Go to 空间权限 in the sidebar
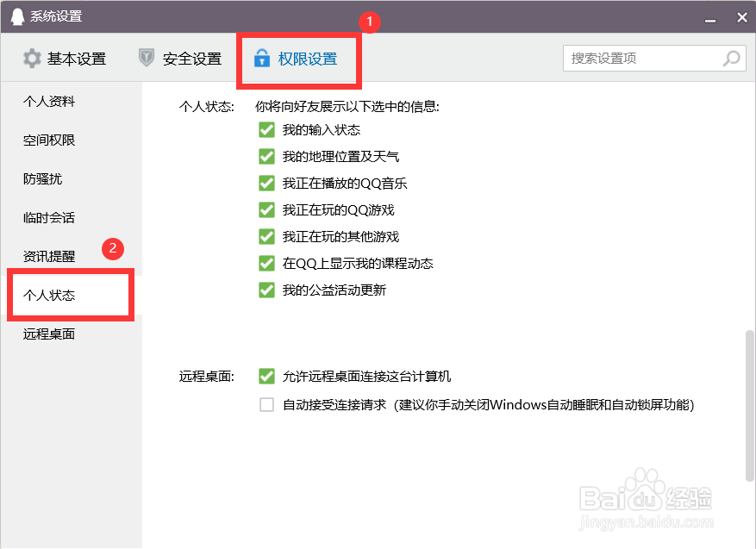 pyautogui.click(x=49, y=140)
